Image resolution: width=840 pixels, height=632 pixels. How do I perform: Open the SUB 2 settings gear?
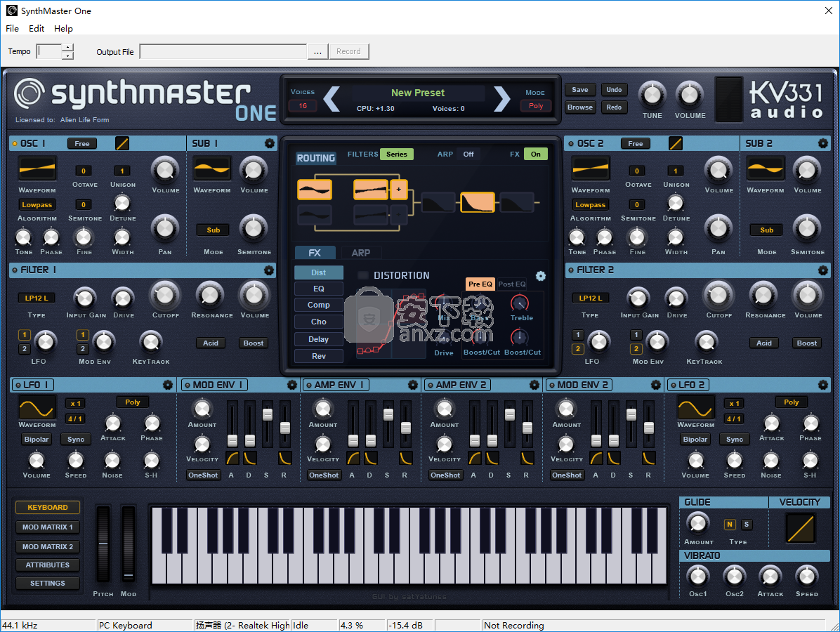pos(823,143)
